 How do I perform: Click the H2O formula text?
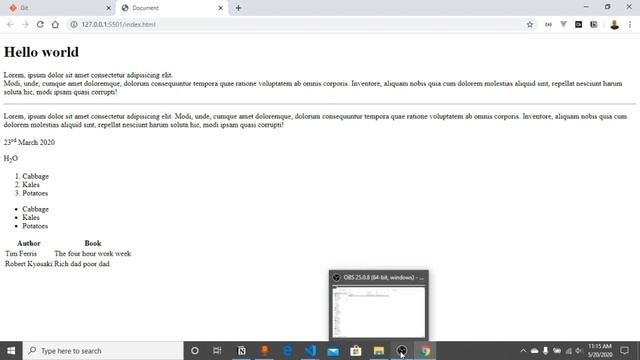(x=11, y=158)
